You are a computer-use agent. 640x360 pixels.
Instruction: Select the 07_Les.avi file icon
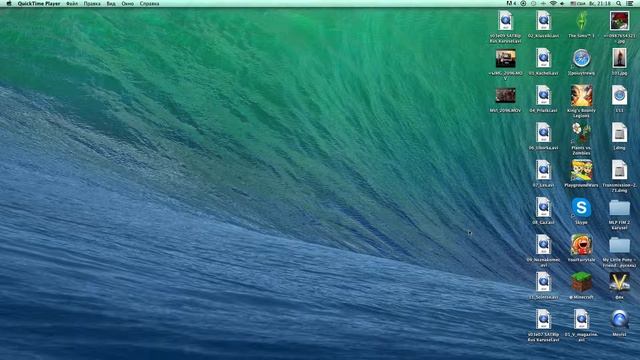click(543, 170)
